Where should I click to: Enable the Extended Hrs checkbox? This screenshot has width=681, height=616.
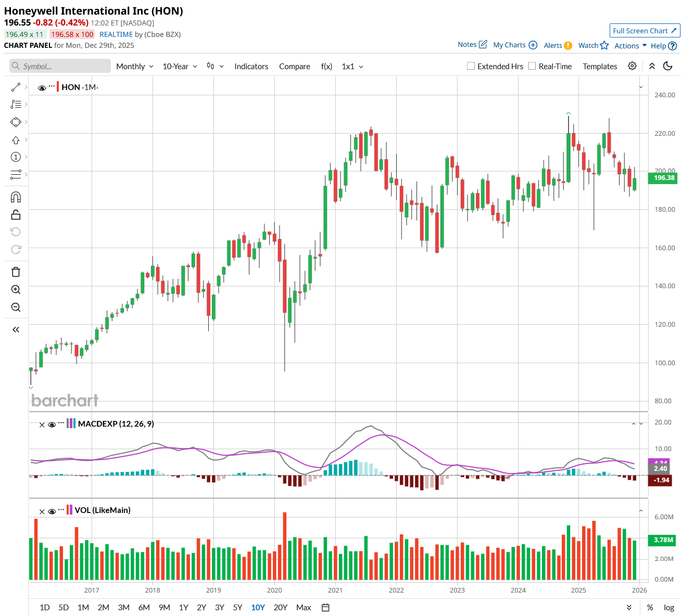(x=471, y=66)
